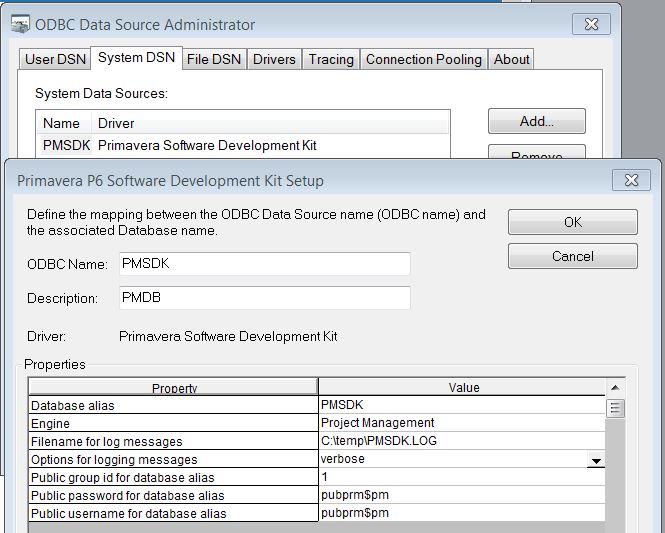Click the properties scrollbar up arrow

tap(615, 387)
